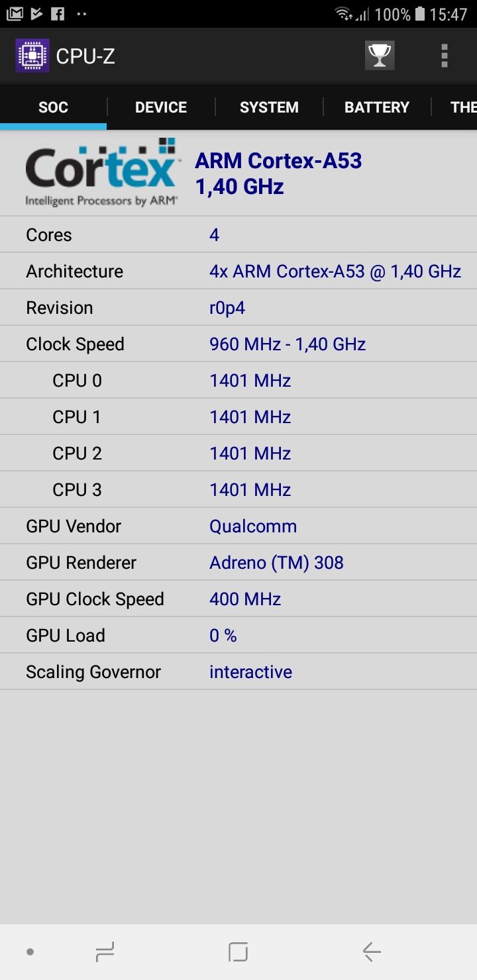Switch to the DEVICE tab
This screenshot has height=980, width=477.
pos(161,107)
